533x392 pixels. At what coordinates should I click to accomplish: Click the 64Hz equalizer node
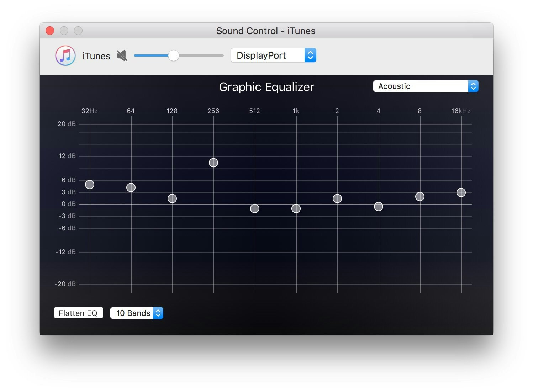pyautogui.click(x=131, y=187)
